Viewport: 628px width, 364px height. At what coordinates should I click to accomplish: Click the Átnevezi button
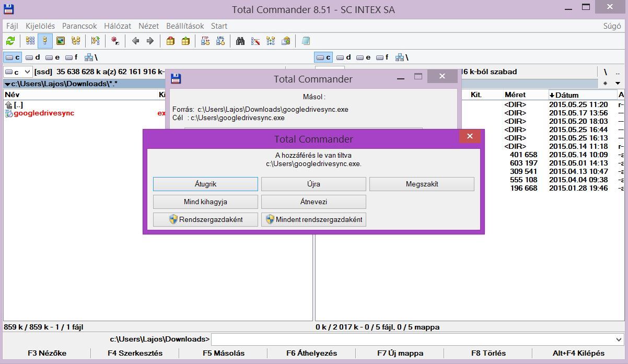(x=313, y=202)
